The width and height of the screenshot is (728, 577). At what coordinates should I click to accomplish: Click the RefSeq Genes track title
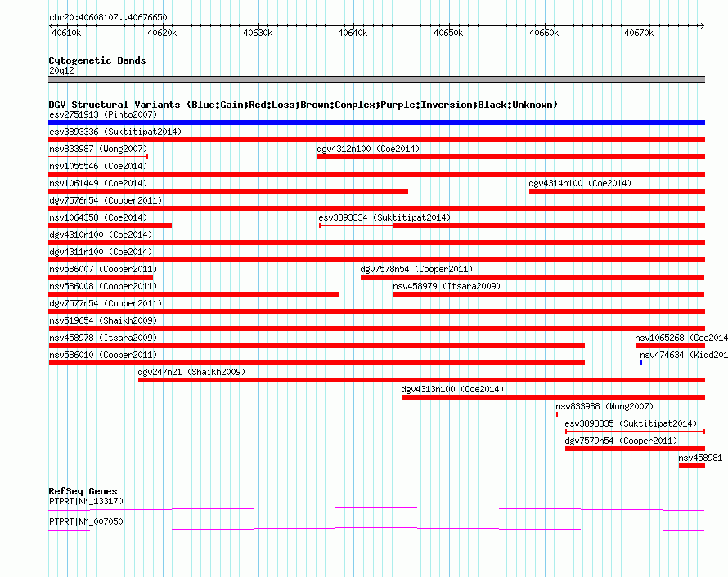point(83,491)
